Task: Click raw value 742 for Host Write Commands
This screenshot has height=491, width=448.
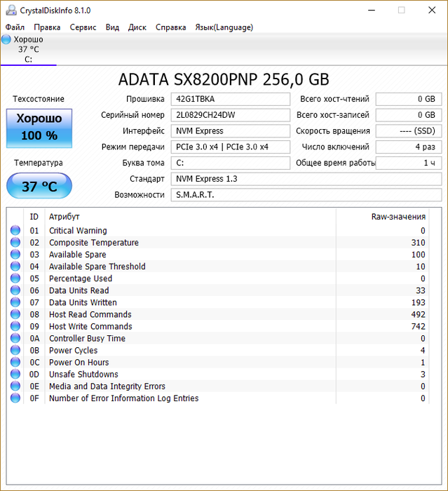Action: point(418,326)
